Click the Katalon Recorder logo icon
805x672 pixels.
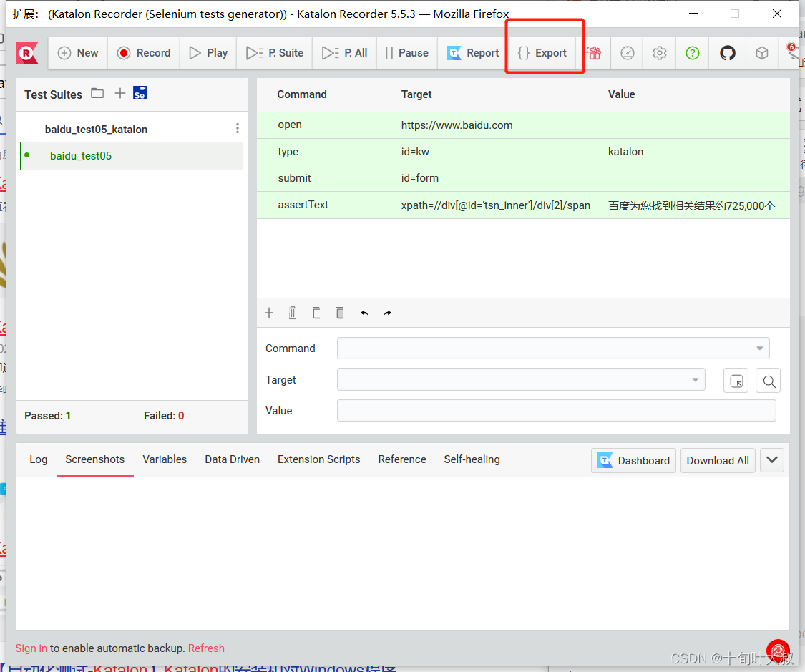26,53
